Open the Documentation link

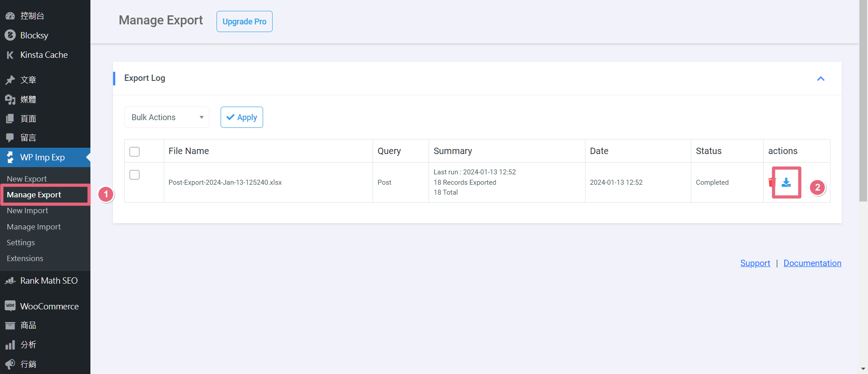(x=812, y=263)
